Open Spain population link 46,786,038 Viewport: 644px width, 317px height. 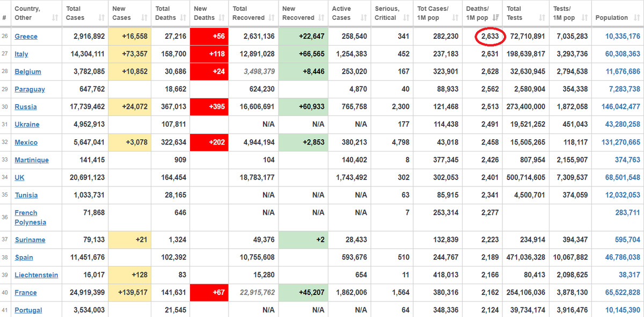click(623, 258)
